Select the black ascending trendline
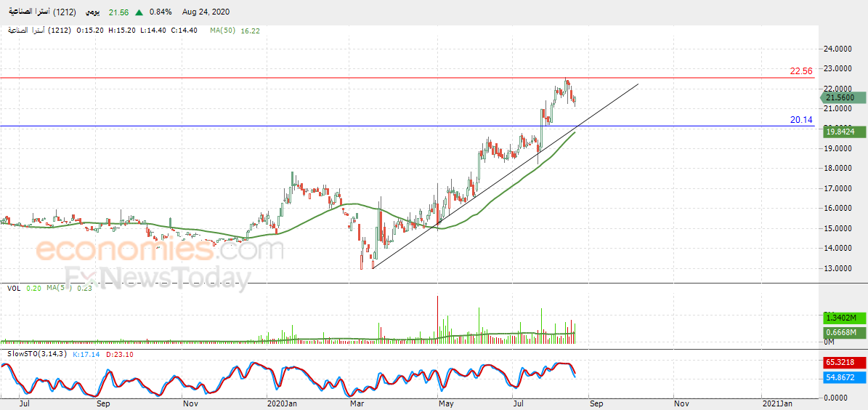 pyautogui.click(x=506, y=176)
